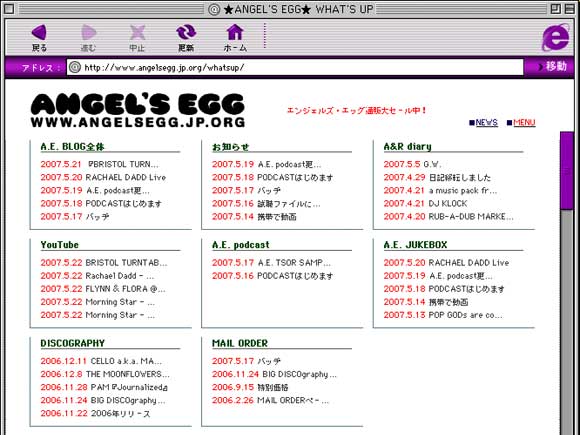This screenshot has width=580, height=435.
Task: Click the 移動 go button
Action: click(552, 67)
